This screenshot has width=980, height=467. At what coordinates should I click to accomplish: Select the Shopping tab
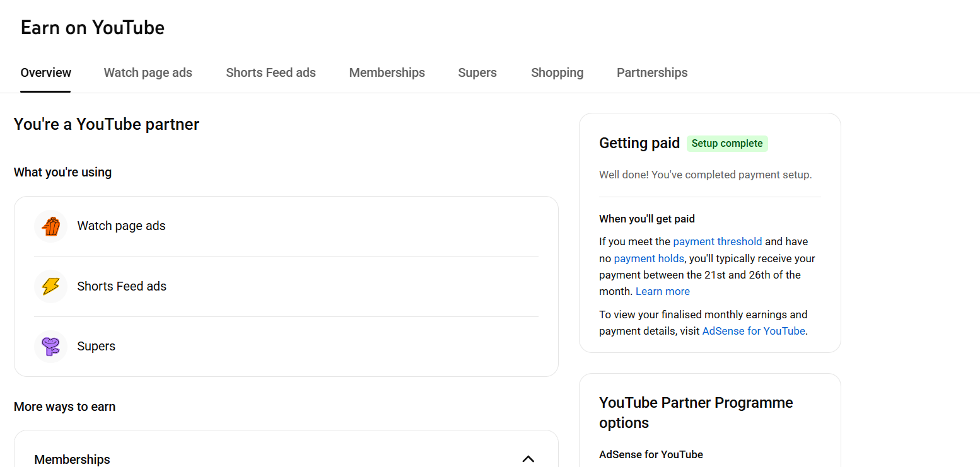click(557, 72)
